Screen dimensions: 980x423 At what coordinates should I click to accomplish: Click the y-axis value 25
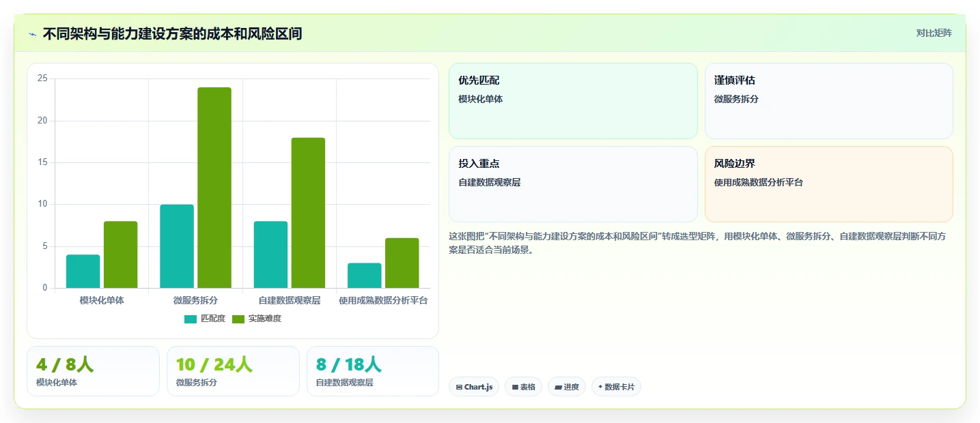pos(42,78)
